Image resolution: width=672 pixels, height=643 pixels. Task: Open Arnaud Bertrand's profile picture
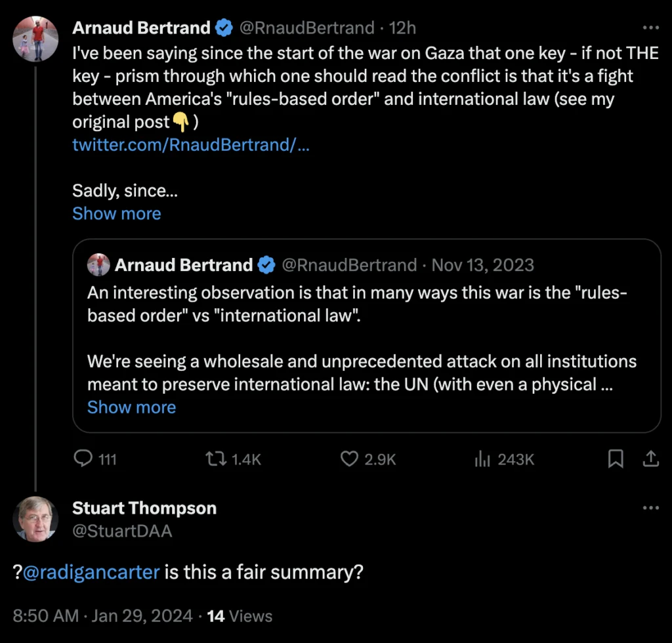[35, 39]
